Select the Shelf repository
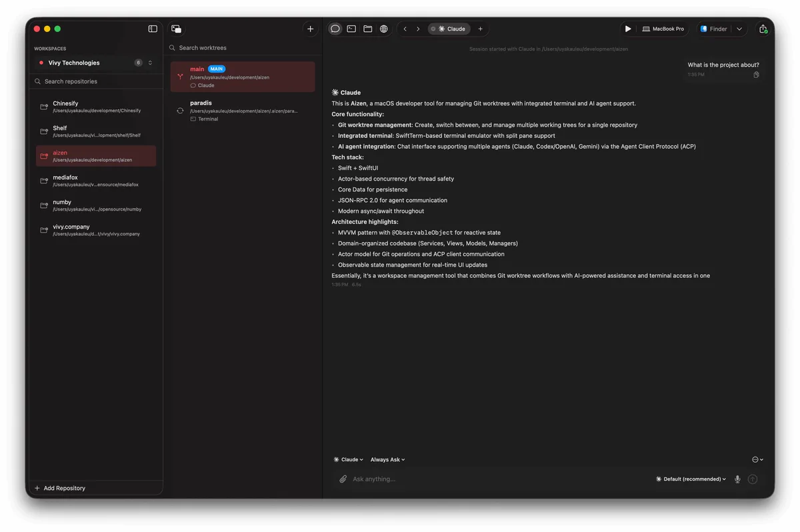 (x=96, y=131)
